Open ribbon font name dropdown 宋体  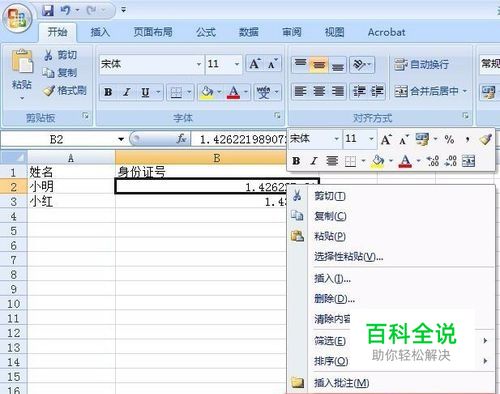point(199,64)
